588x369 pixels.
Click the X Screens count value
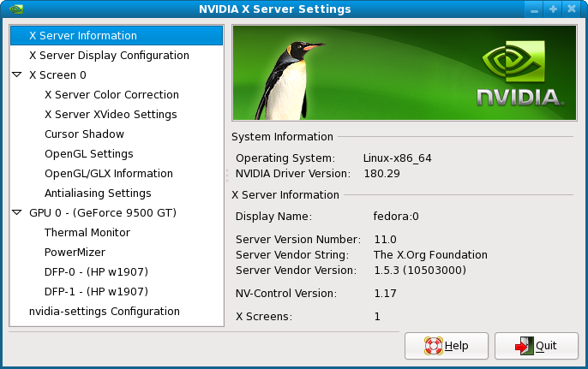coord(377,317)
